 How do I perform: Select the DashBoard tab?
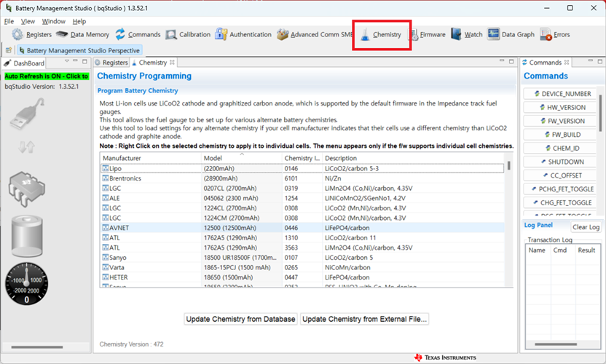pos(24,63)
